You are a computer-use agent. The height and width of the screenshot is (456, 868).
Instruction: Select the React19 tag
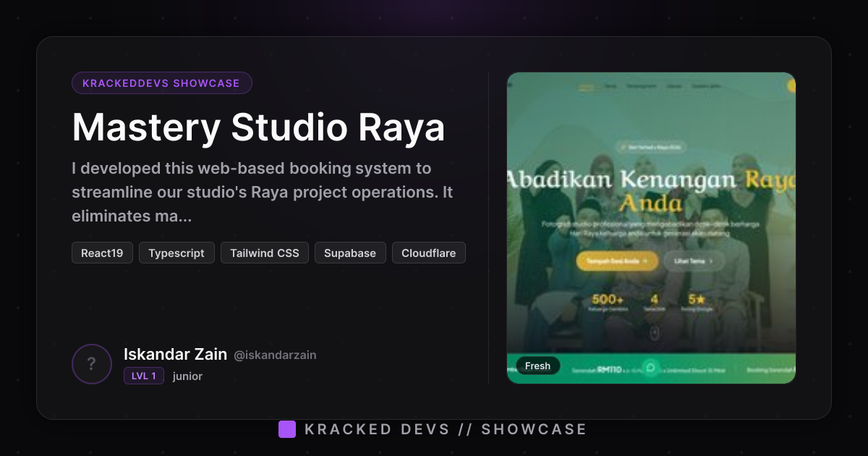pos(102,253)
